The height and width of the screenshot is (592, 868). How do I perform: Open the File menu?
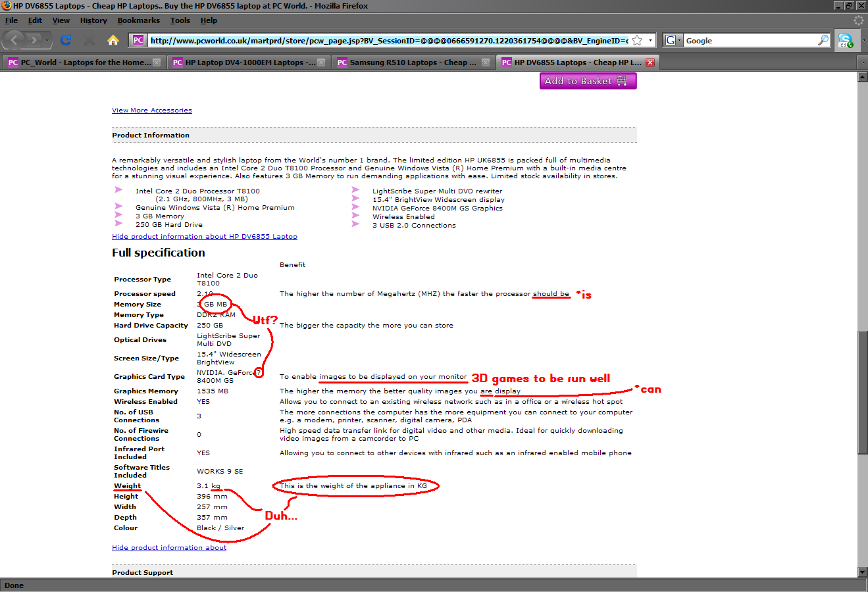pyautogui.click(x=11, y=20)
